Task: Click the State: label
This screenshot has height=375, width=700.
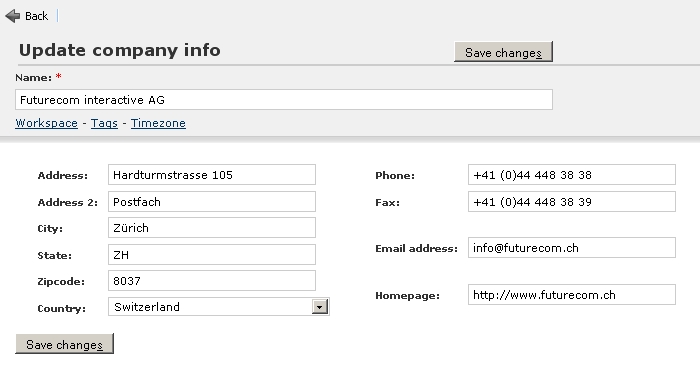Action: [x=54, y=255]
